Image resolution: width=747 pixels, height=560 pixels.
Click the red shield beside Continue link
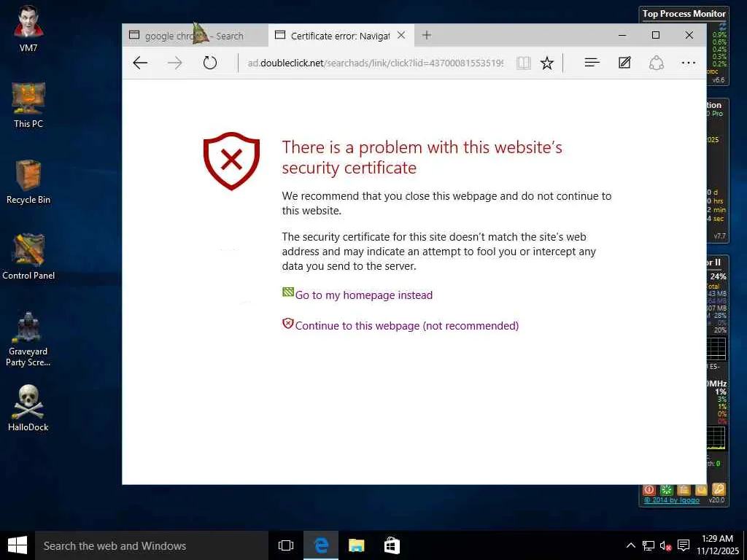click(x=287, y=324)
